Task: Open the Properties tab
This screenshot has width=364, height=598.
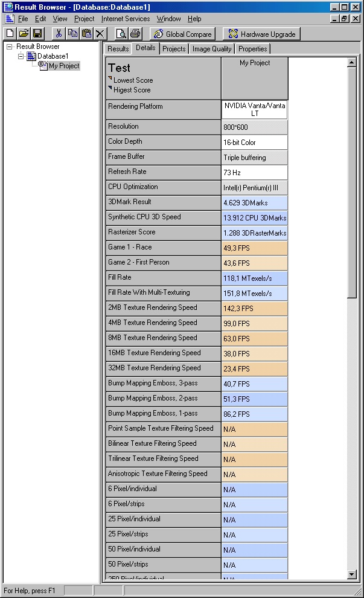Action: [253, 49]
